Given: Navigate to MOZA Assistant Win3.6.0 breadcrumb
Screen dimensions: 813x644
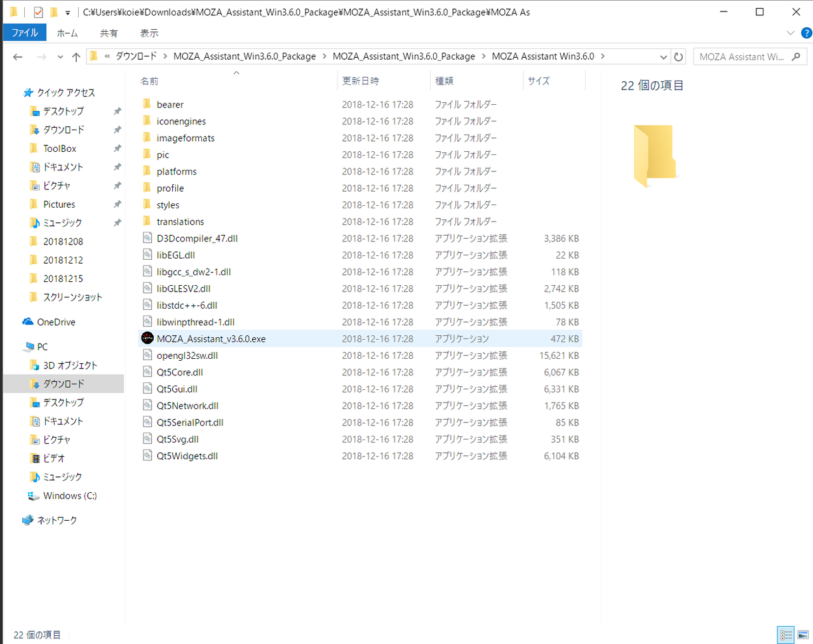Looking at the screenshot, I should (x=543, y=57).
